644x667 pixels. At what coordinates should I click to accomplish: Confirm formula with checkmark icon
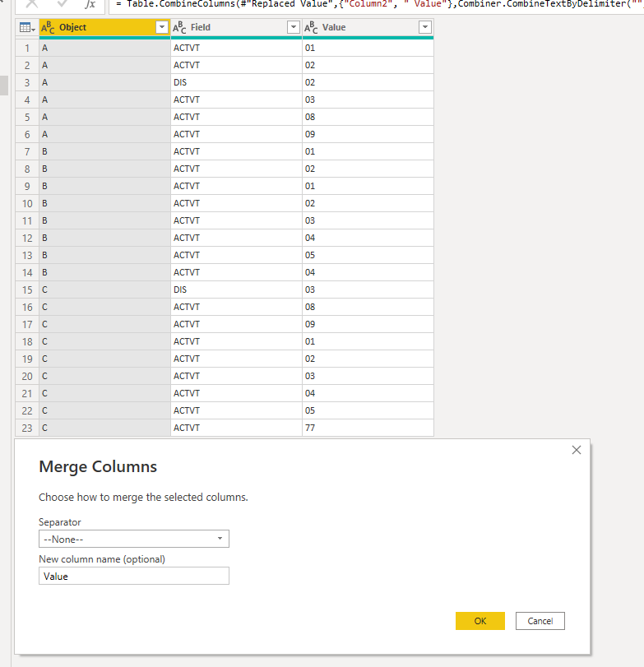pos(63,4)
